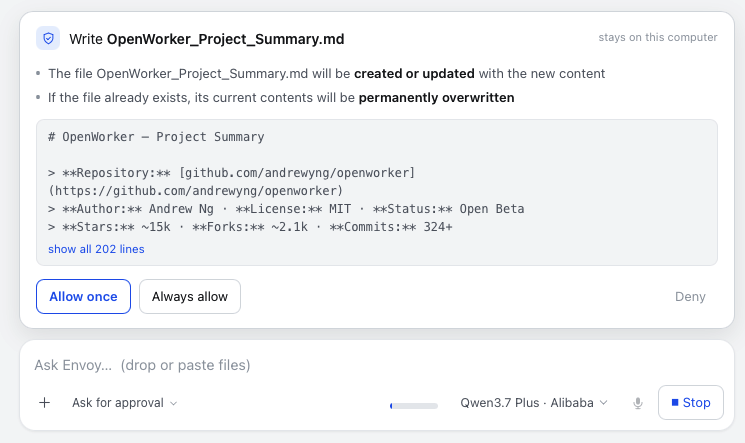This screenshot has width=745, height=443.
Task: Click the permanently overwritten warning text
Action: click(x=436, y=97)
